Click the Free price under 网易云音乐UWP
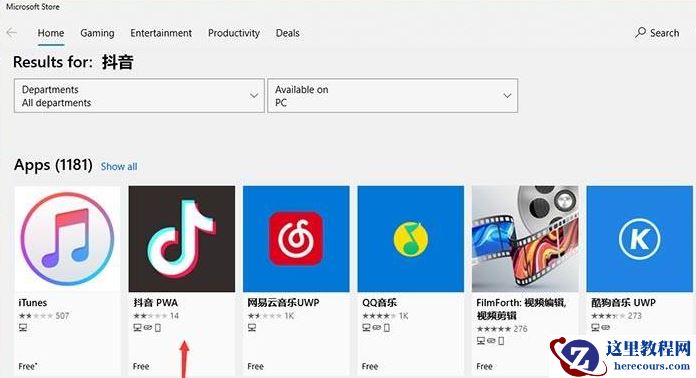Image resolution: width=696 pixels, height=378 pixels. [x=255, y=366]
